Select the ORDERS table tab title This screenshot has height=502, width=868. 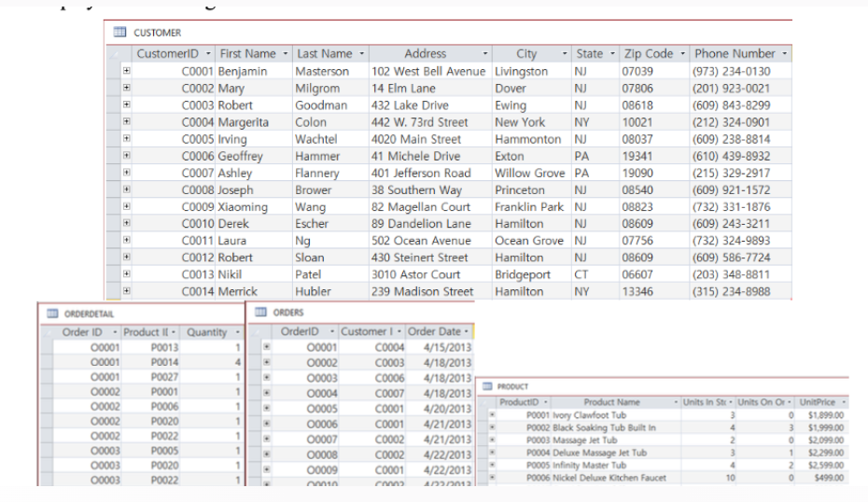pyautogui.click(x=287, y=313)
